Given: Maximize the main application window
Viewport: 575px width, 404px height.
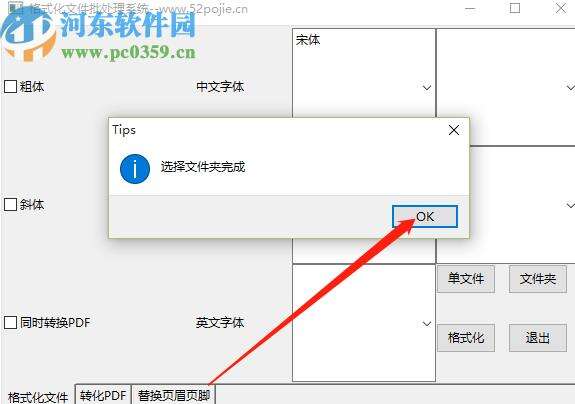Looking at the screenshot, I should [515, 8].
